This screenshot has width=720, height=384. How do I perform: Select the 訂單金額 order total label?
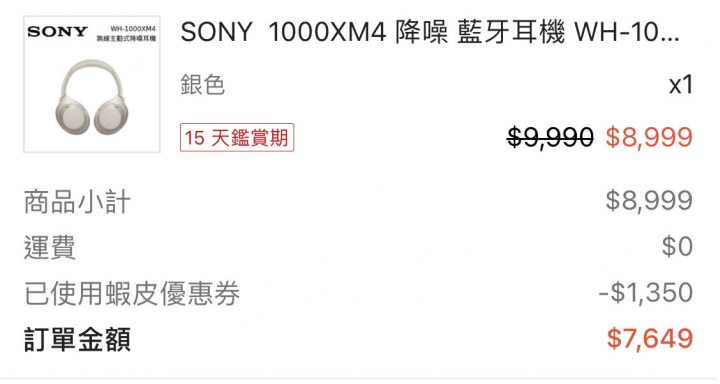coord(77,339)
